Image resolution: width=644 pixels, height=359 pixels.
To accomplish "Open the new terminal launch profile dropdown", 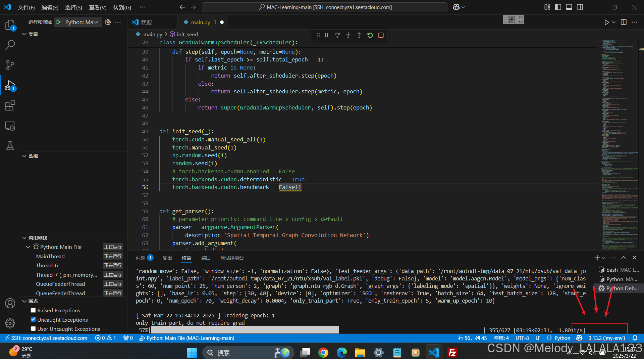I will 604,258.
